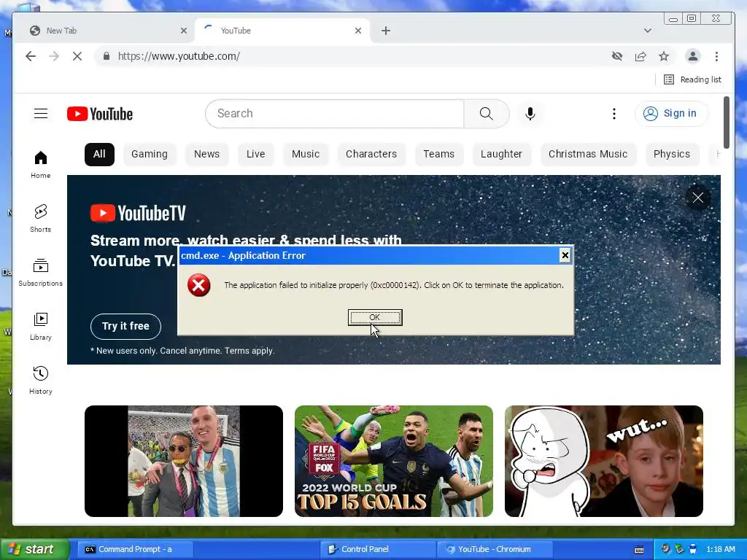747x560 pixels.
Task: Click Try it free button
Action: coord(125,326)
